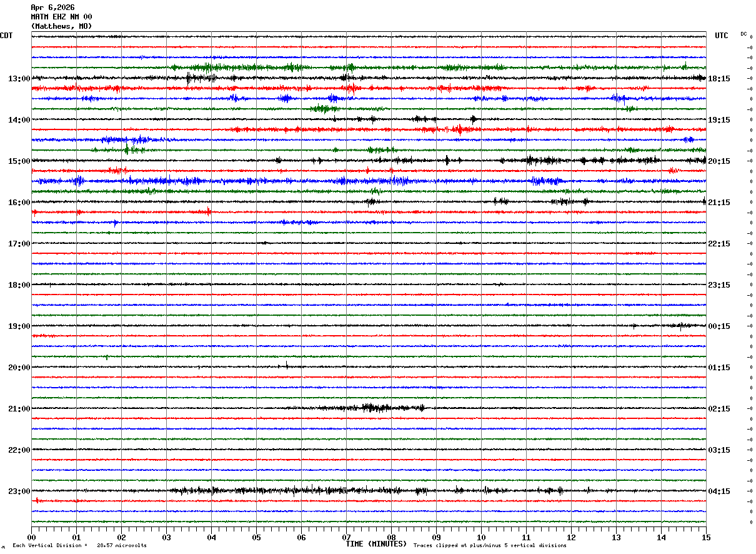Click the location text "(Matthews, MO)"
The width and height of the screenshot is (756, 554).
point(61,26)
